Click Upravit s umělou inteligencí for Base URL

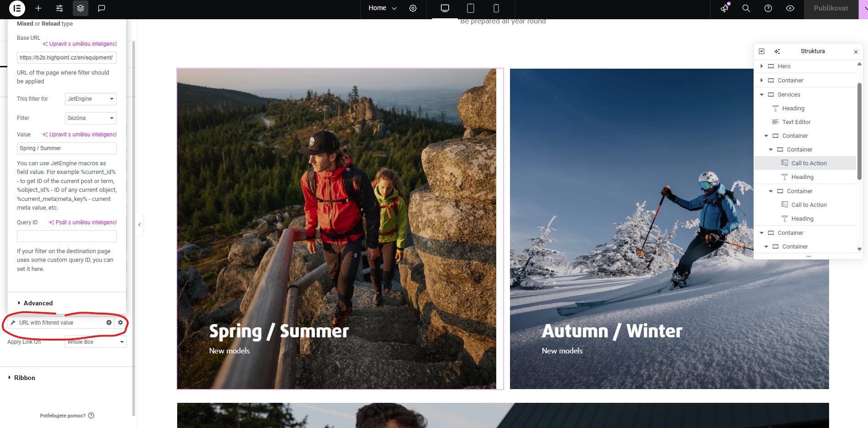pos(80,44)
